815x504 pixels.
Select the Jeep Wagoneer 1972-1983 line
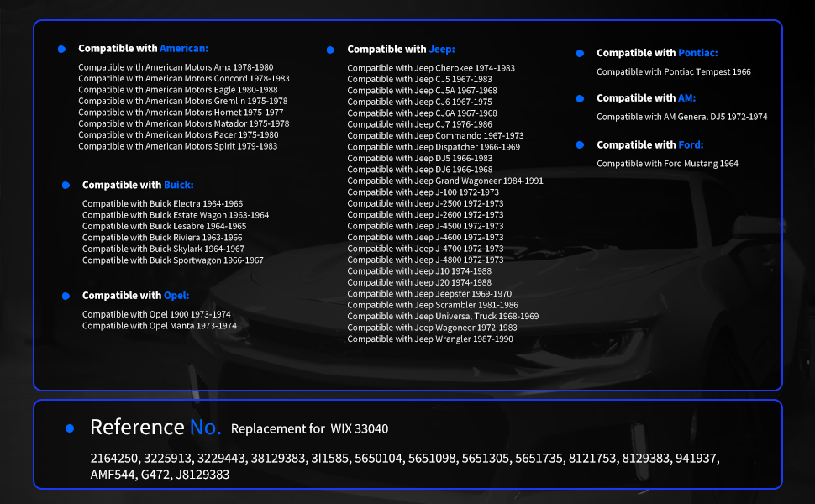coord(432,328)
